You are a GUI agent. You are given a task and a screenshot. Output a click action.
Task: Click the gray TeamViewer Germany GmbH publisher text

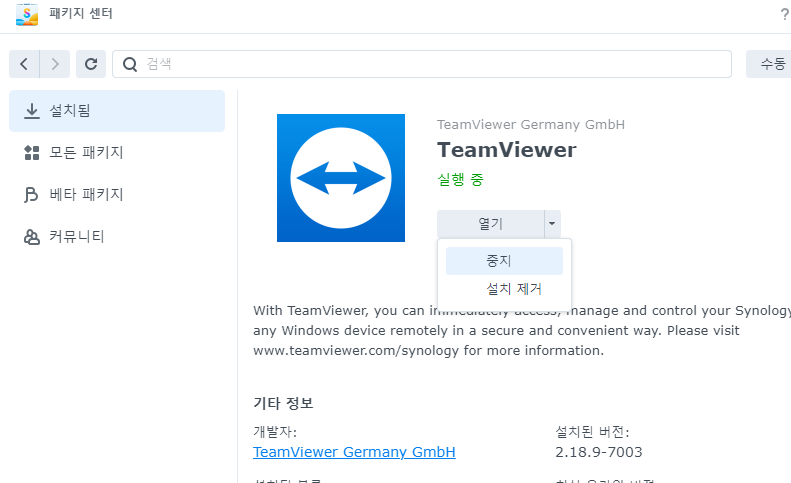tap(531, 125)
